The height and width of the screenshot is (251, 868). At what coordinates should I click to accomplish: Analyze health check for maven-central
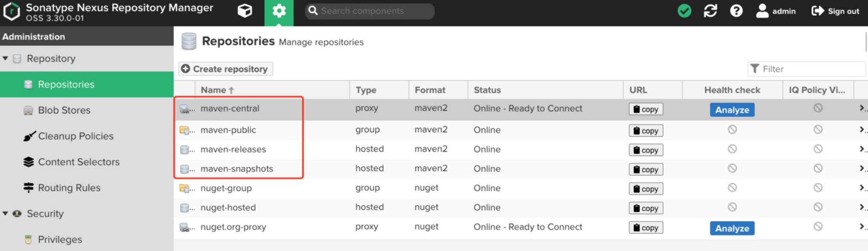click(732, 110)
